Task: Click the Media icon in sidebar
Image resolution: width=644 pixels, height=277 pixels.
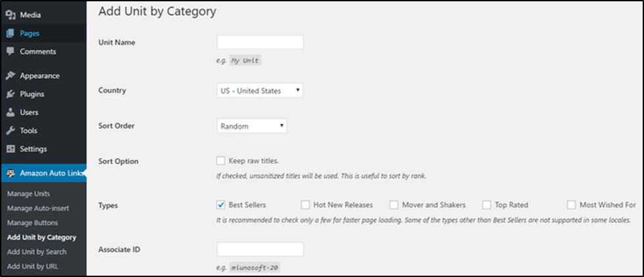Action: point(11,15)
